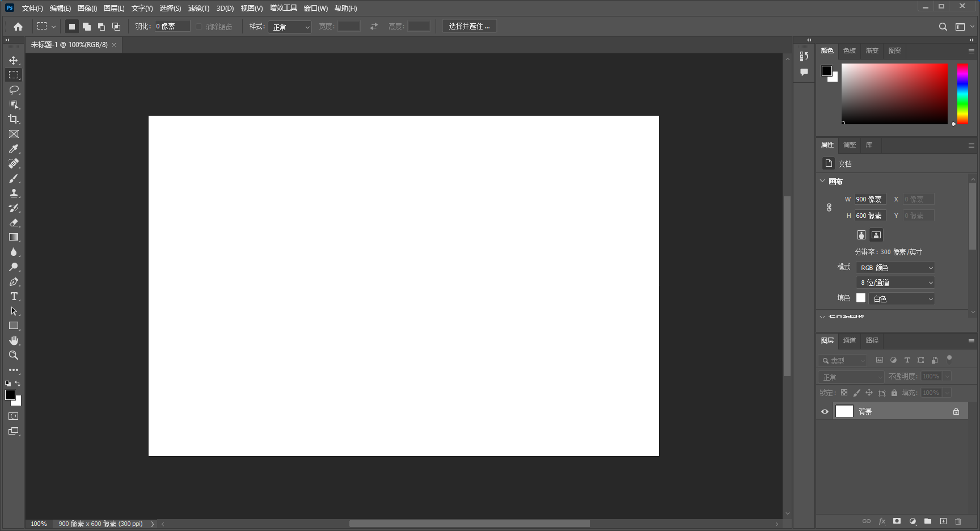Open the 8 位/通道 dropdown

coord(895,282)
